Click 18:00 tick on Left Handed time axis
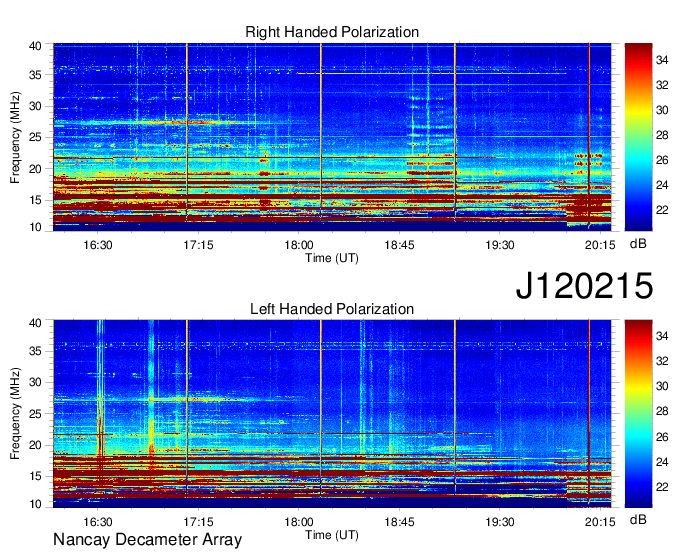This screenshot has width=680, height=552. click(299, 521)
